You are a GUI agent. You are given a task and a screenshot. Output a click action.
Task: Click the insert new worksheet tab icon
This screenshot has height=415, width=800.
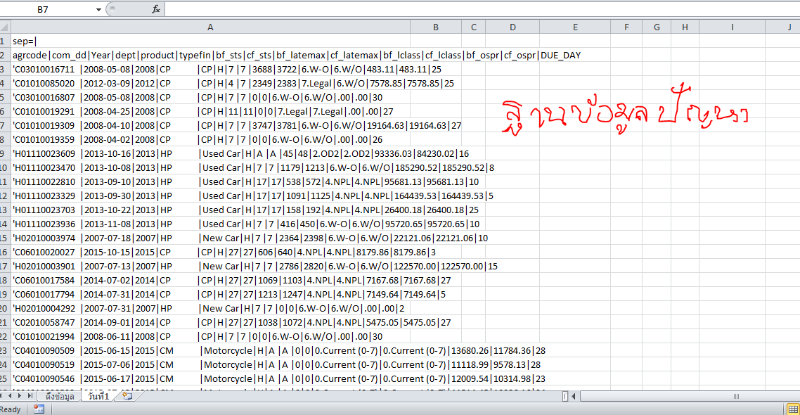point(126,397)
